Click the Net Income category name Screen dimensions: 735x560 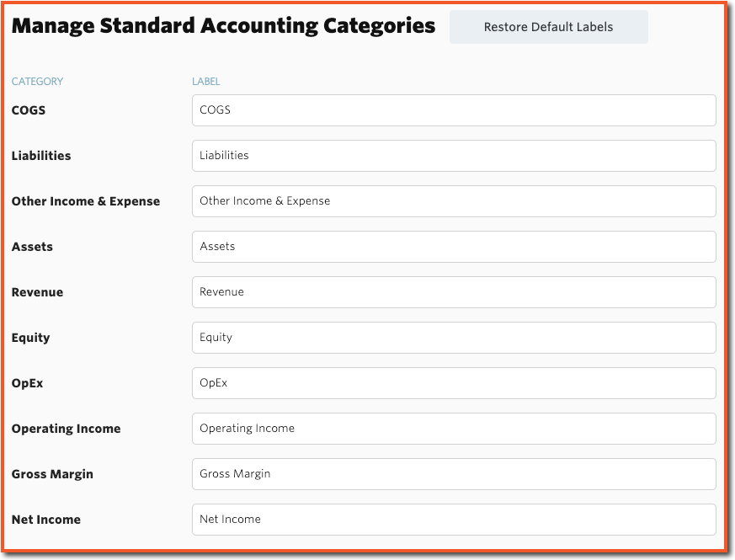pos(46,520)
